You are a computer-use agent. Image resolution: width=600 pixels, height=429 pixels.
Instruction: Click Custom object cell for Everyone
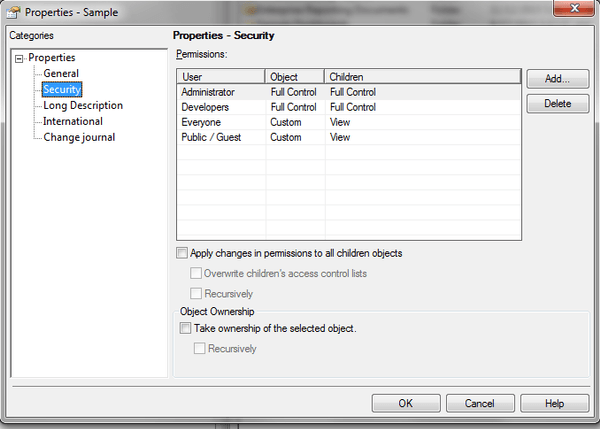(286, 122)
